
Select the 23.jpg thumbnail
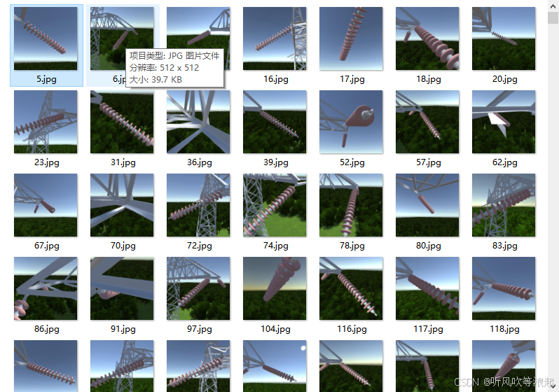pos(46,122)
